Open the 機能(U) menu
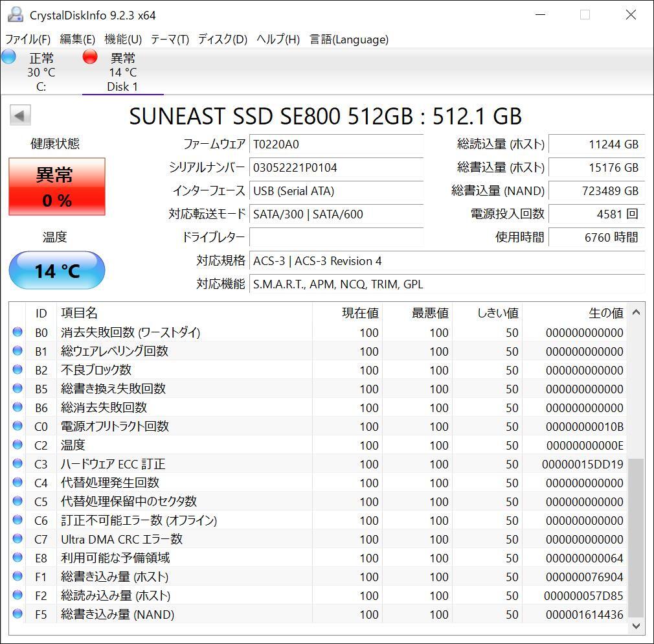The height and width of the screenshot is (644, 654). [123, 40]
